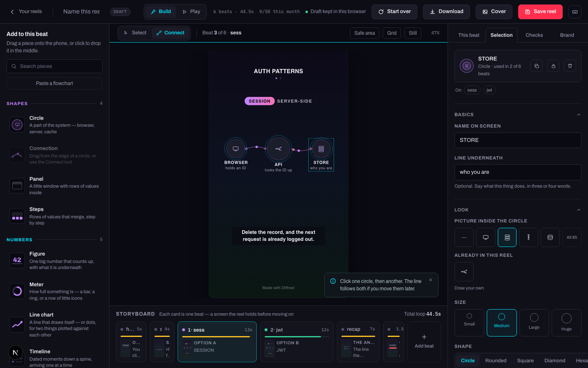Image resolution: width=588 pixels, height=368 pixels.
Task: Add a Steps piece to the beat
Action: tap(55, 216)
